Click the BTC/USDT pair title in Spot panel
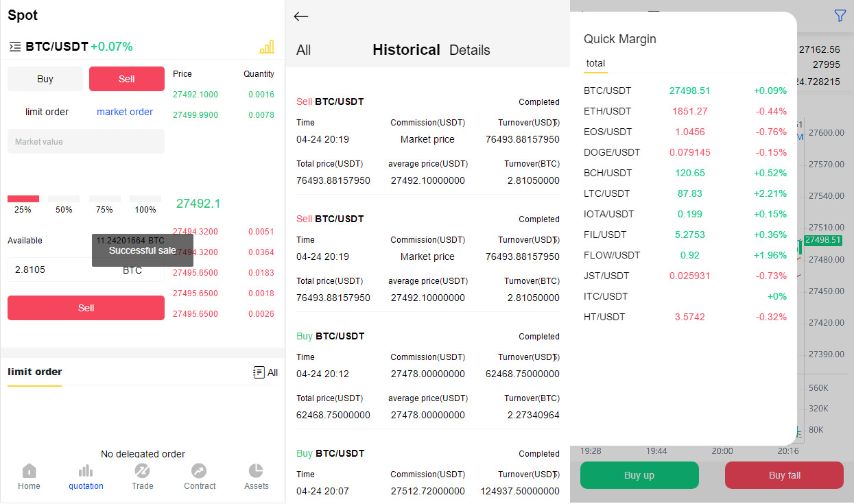Image resolution: width=854 pixels, height=504 pixels. click(57, 47)
